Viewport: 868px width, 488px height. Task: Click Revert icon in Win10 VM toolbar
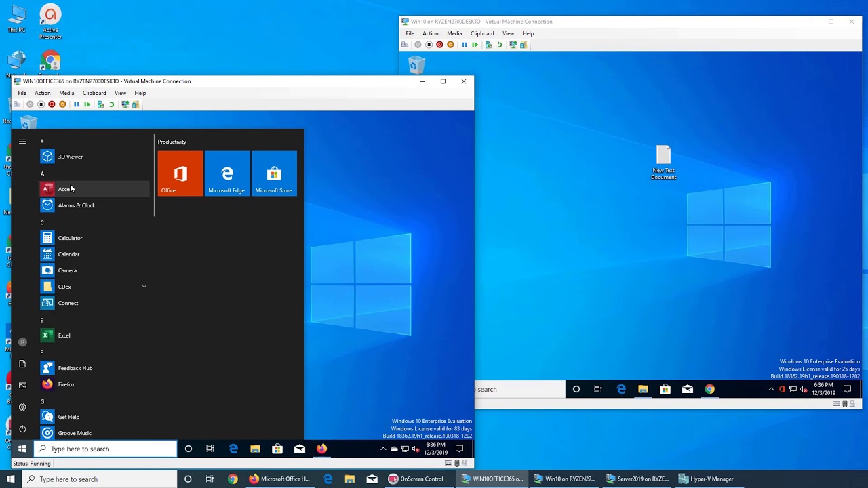(499, 45)
